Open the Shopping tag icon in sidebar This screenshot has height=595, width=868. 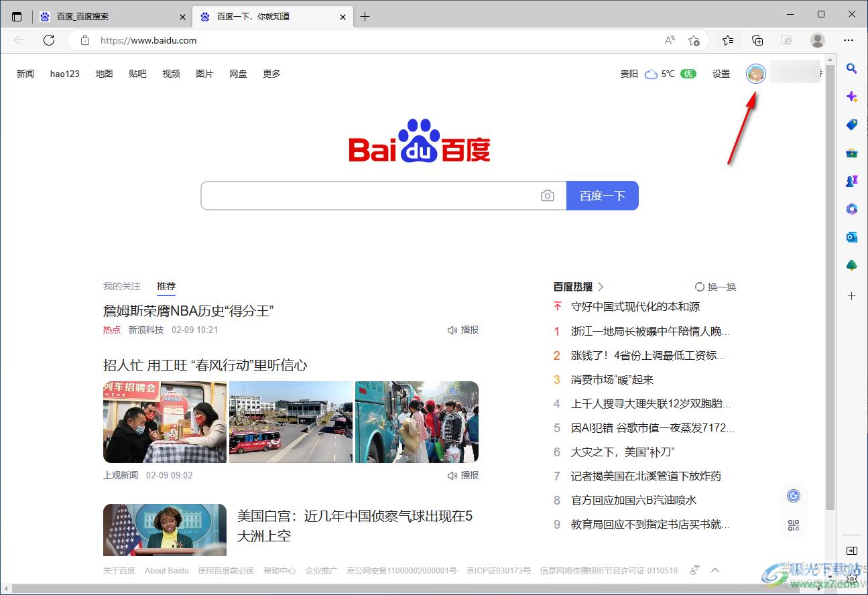[x=851, y=125]
